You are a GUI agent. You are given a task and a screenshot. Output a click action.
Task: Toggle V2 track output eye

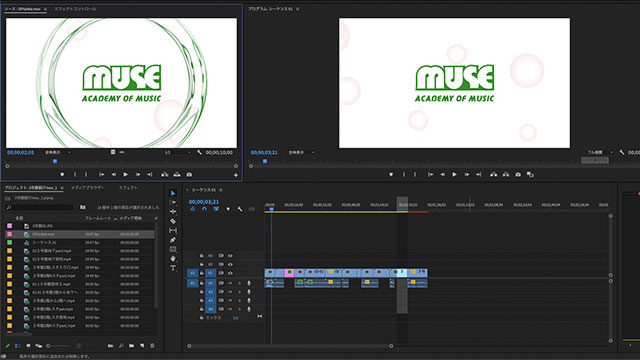[x=230, y=264]
